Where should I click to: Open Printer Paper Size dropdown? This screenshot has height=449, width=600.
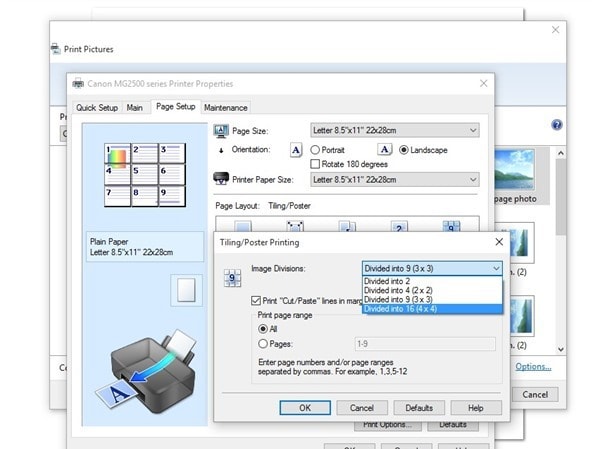click(x=395, y=180)
